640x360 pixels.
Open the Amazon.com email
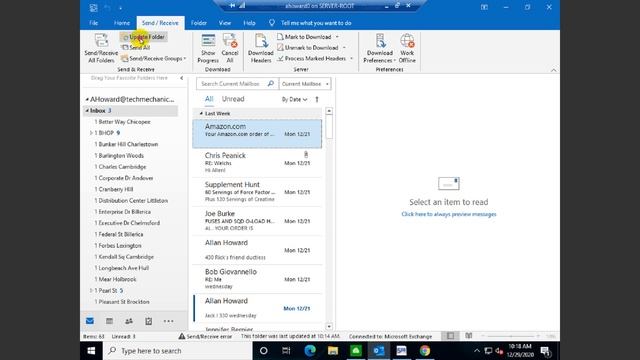257,133
